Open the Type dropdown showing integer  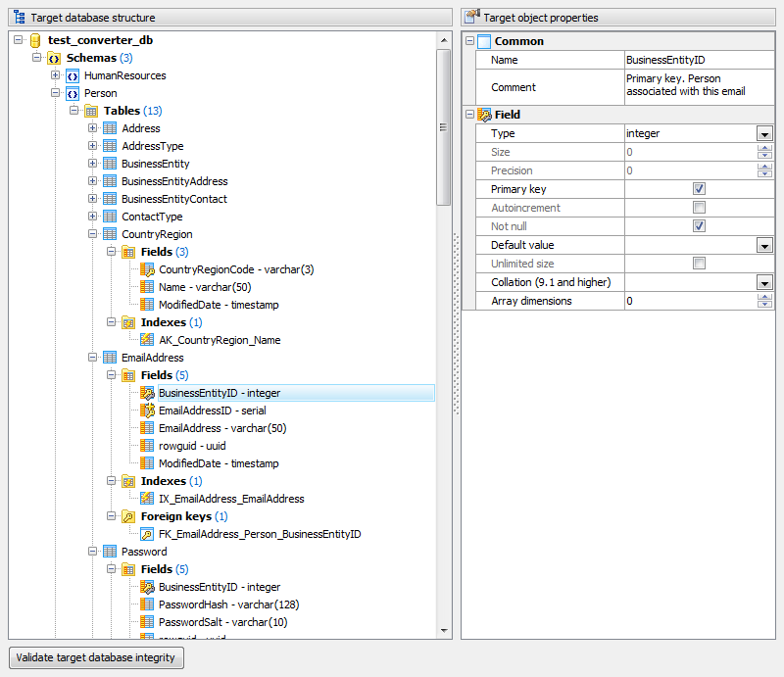coord(765,133)
